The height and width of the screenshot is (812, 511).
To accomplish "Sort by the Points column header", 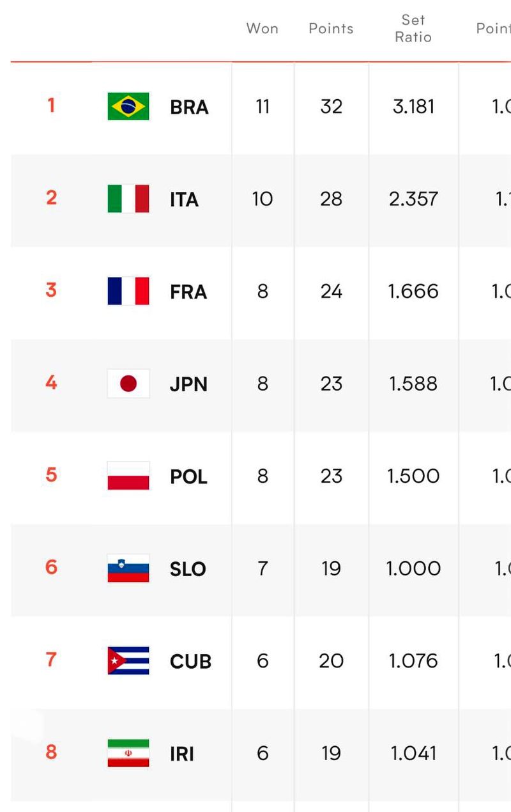I will 331,29.
